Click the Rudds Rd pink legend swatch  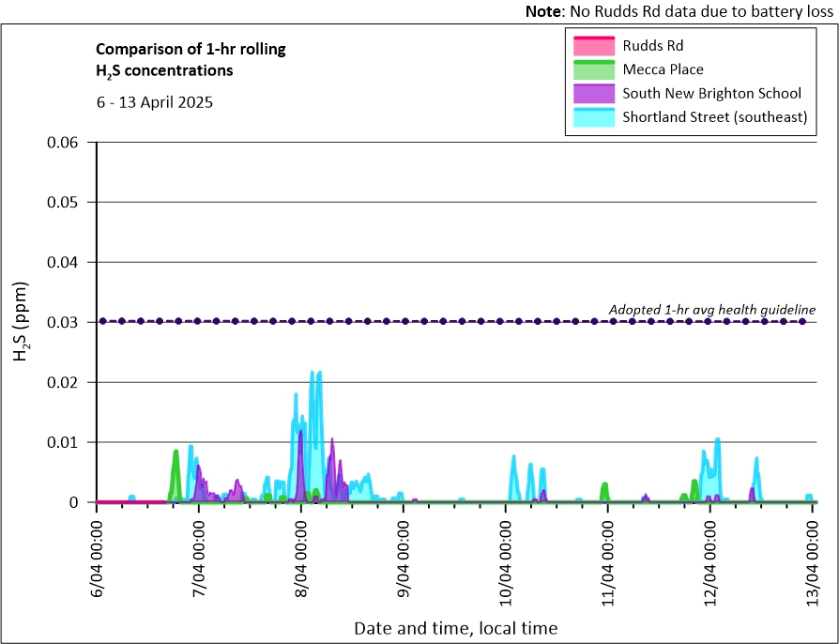591,45
